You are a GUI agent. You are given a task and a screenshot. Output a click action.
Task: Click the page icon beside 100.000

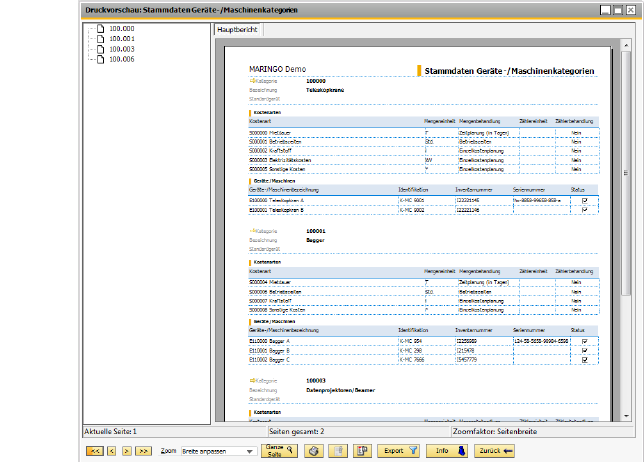click(x=100, y=29)
